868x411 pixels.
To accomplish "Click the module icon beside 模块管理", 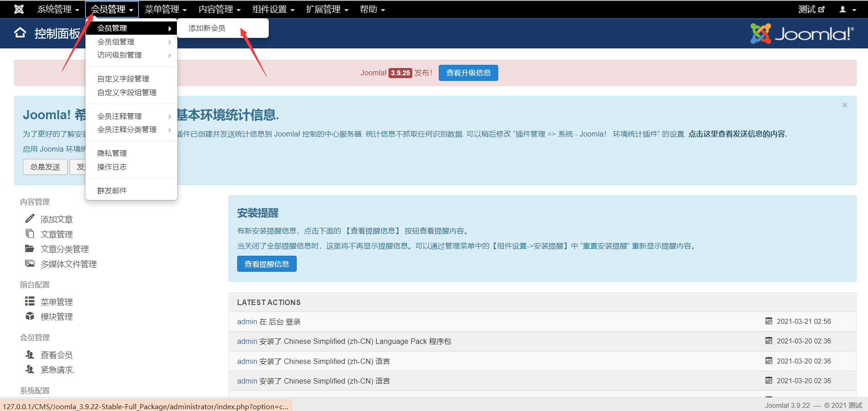I will coord(29,316).
